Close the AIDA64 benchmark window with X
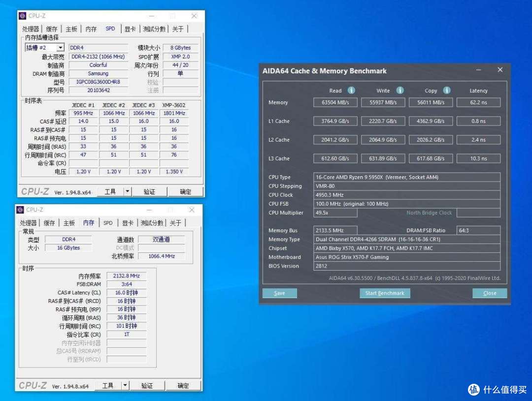This screenshot has height=401, width=532. point(500,70)
